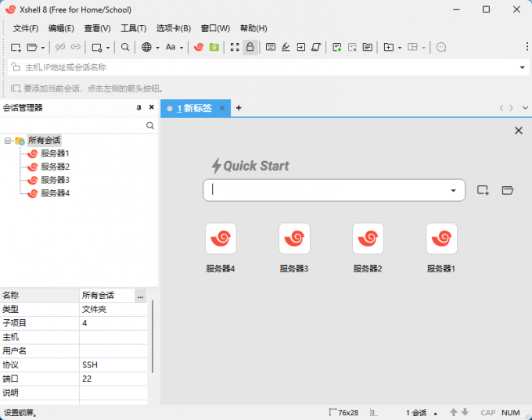Launch the green Xftp toolbar icon
The image size is (532, 420).
pos(214,47)
